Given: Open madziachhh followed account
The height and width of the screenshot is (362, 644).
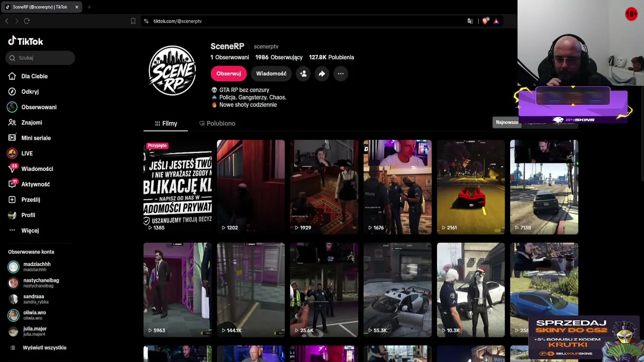Looking at the screenshot, I should tap(30, 266).
